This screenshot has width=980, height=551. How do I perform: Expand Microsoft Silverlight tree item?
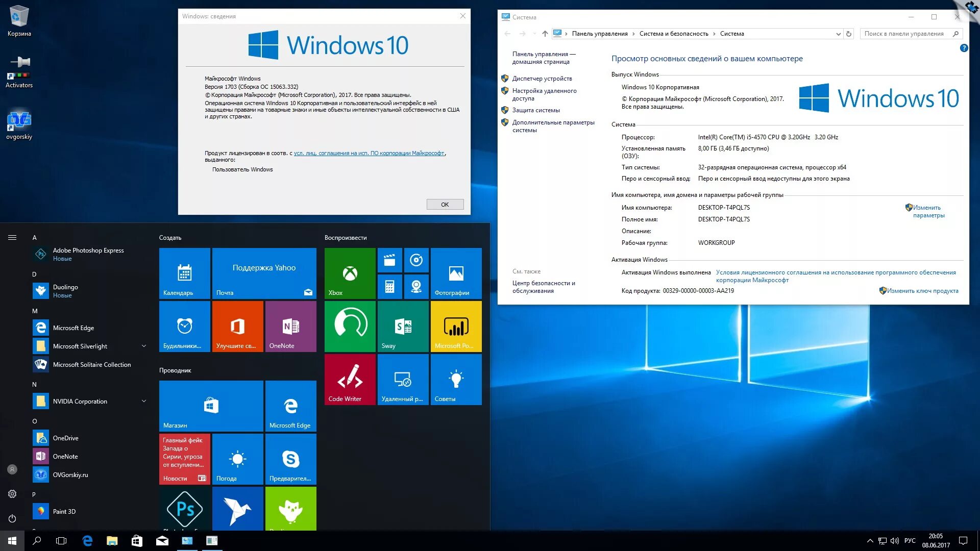(x=146, y=346)
